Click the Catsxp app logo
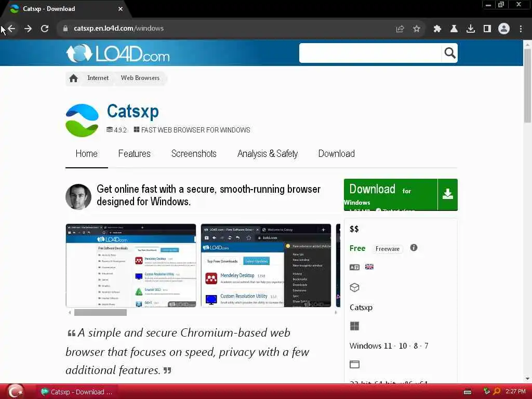This screenshot has width=532, height=399. [x=82, y=121]
